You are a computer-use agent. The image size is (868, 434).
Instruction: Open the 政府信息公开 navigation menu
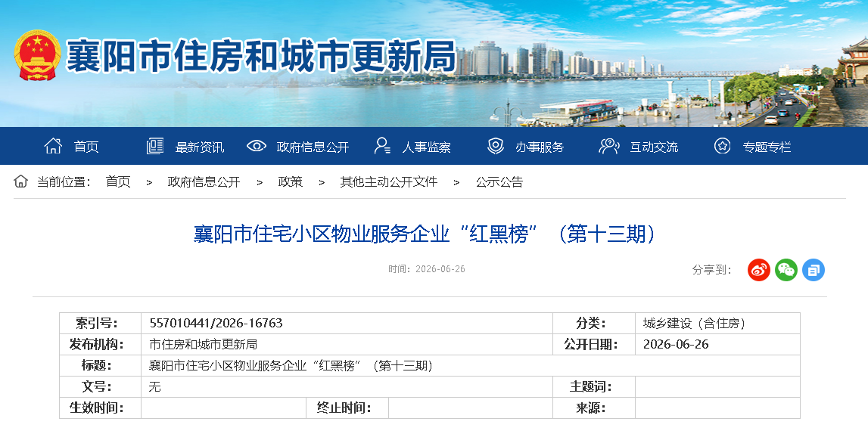point(313,147)
